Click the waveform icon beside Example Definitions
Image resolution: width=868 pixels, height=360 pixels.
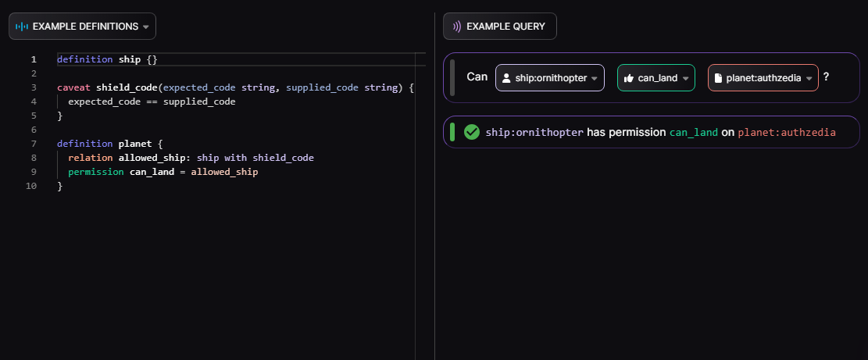(22, 27)
